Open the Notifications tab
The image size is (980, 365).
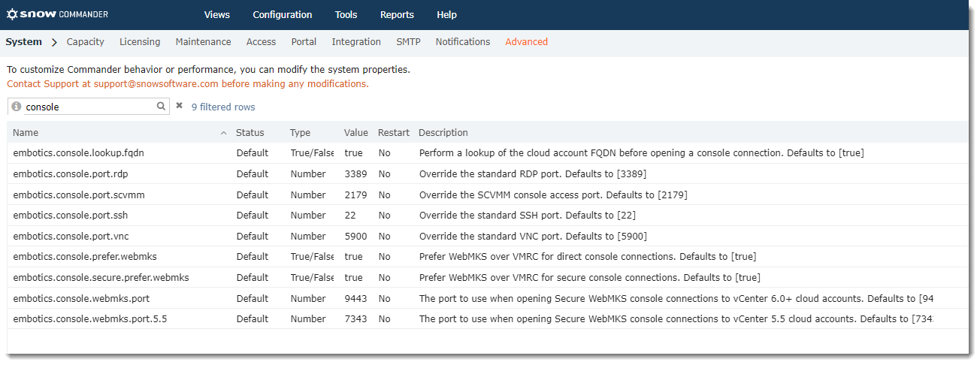click(x=463, y=42)
